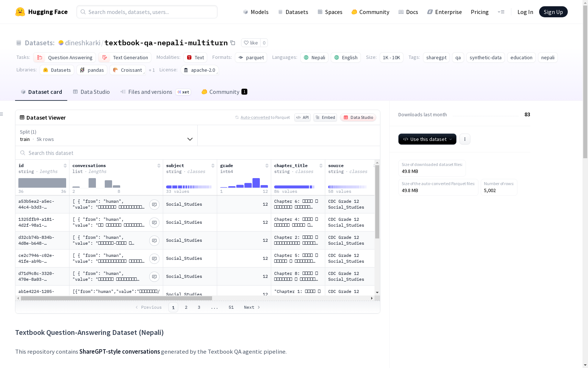Open the Models page
The image size is (588, 368).
pyautogui.click(x=256, y=12)
